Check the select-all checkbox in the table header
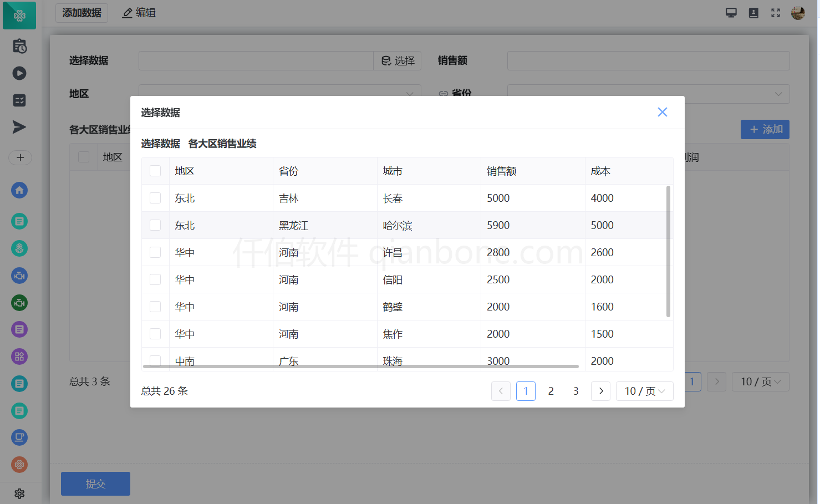 pos(155,171)
